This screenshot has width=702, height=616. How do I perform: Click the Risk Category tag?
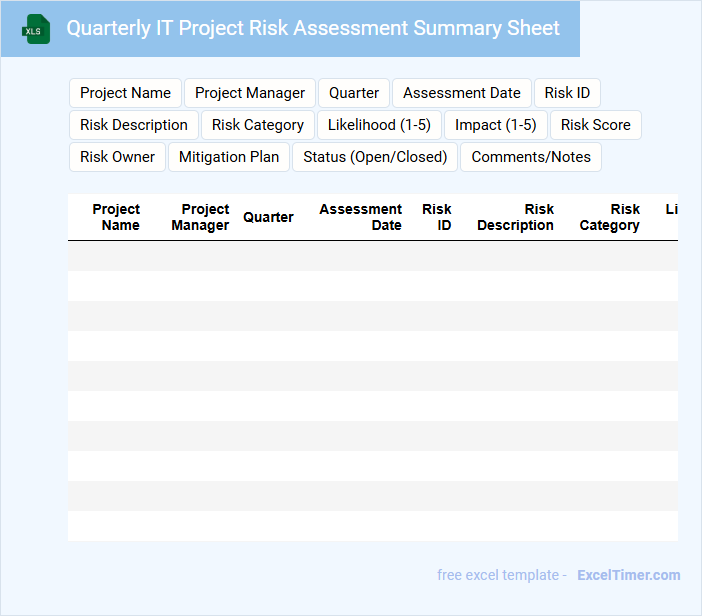point(258,125)
